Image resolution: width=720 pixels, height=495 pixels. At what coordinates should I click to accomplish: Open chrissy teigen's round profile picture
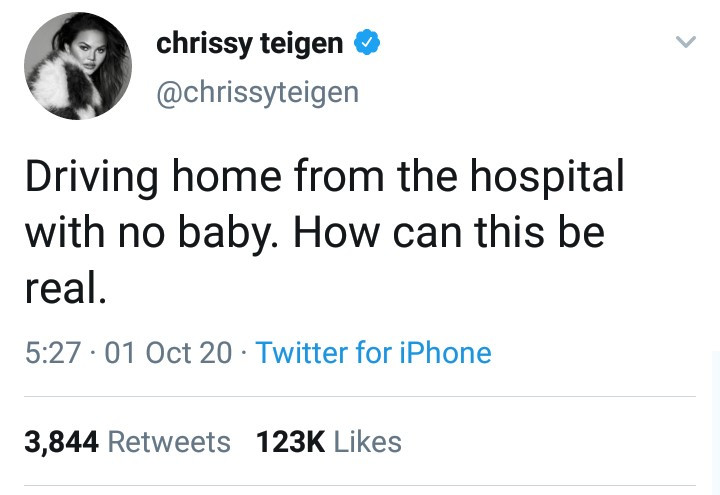pyautogui.click(x=78, y=66)
